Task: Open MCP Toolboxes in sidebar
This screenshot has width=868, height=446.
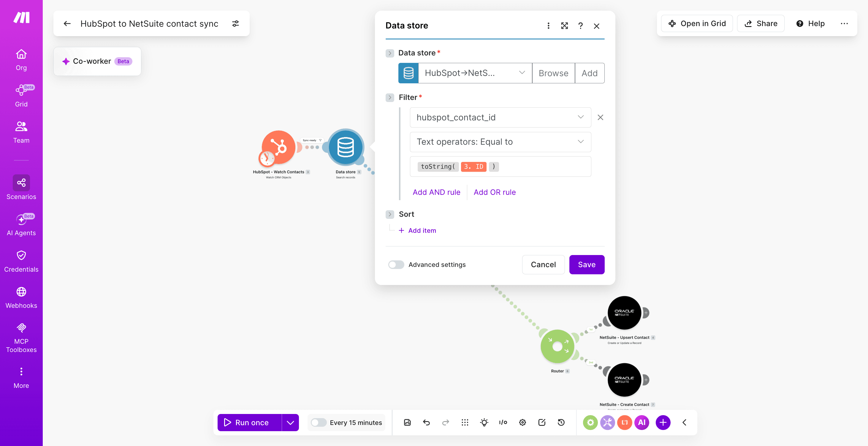Action: point(21,337)
